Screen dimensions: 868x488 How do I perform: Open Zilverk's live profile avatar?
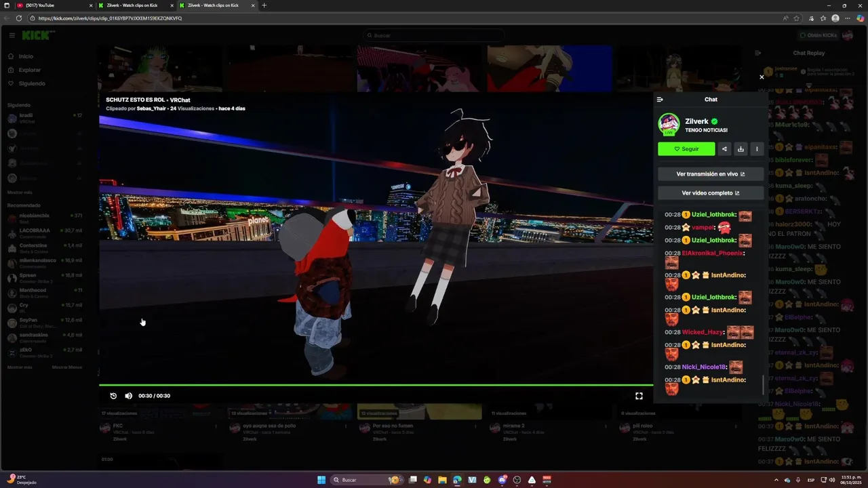(x=669, y=125)
